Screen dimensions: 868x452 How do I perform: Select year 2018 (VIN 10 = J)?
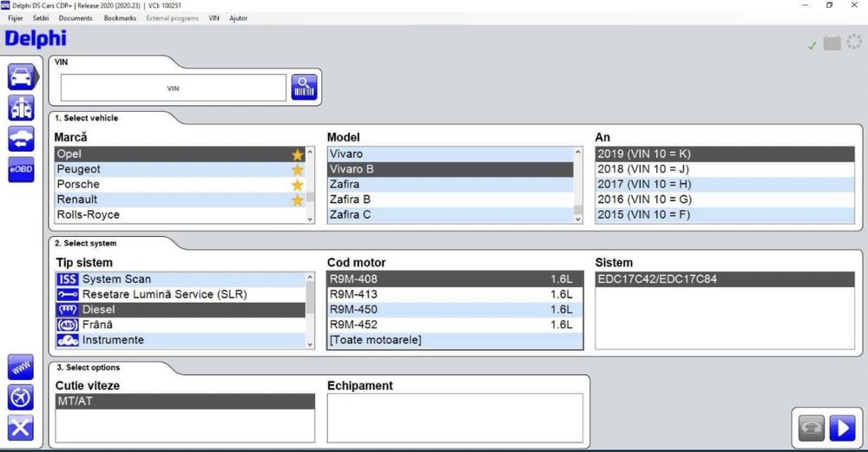click(x=725, y=169)
